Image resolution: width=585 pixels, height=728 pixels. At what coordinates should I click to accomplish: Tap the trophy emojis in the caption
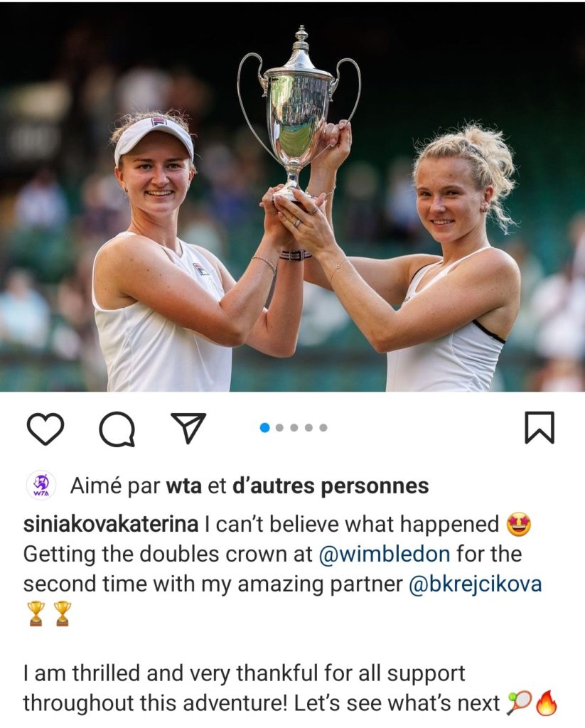coord(49,614)
